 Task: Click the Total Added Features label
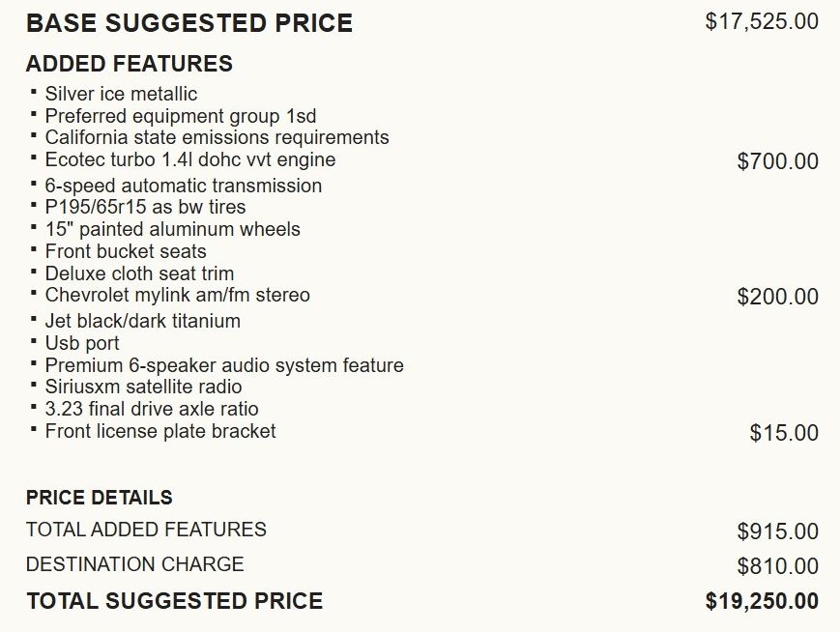click(x=146, y=530)
